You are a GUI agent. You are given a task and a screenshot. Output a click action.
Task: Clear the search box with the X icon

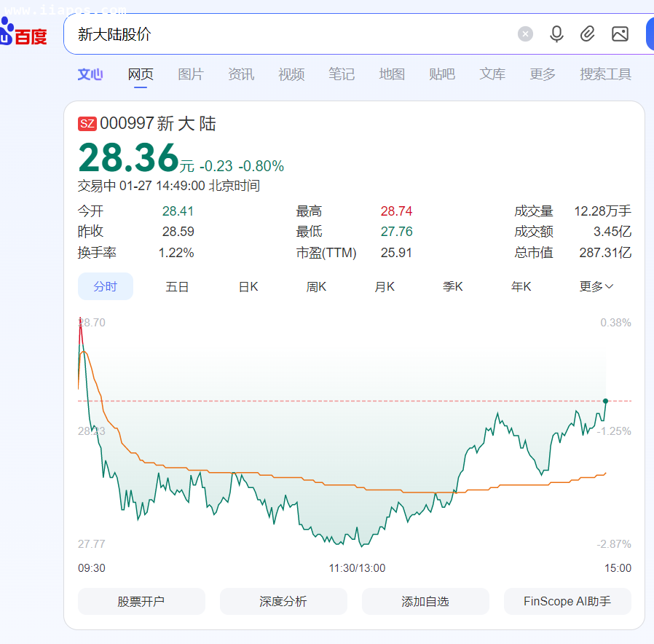(525, 34)
